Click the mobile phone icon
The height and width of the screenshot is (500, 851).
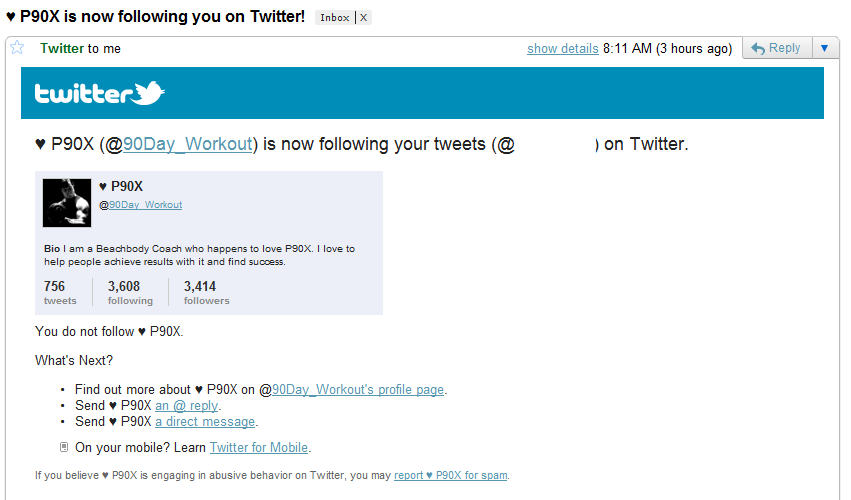64,447
